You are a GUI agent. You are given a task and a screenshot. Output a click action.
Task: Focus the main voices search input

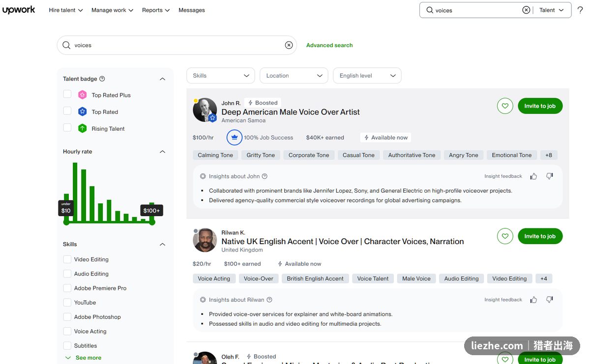(177, 45)
